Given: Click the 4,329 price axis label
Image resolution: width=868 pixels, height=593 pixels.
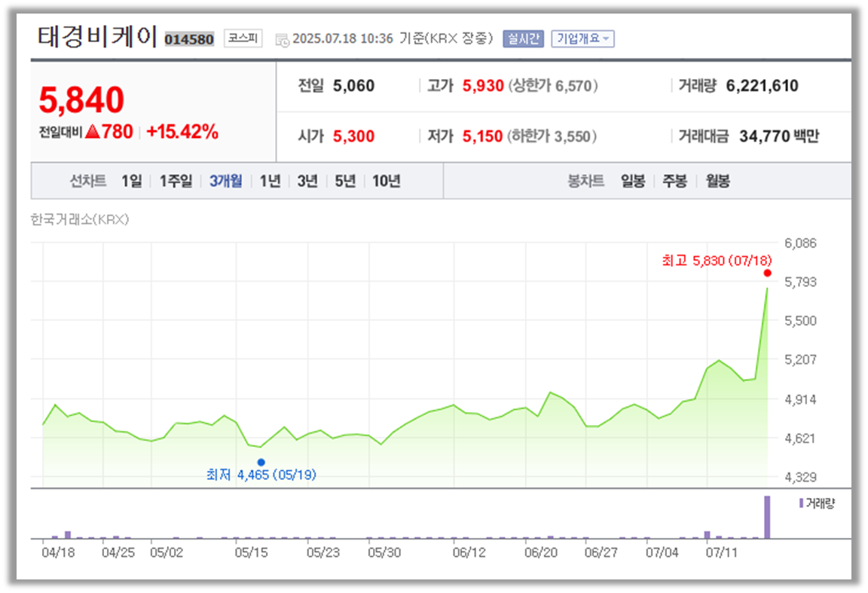Looking at the screenshot, I should tap(800, 477).
